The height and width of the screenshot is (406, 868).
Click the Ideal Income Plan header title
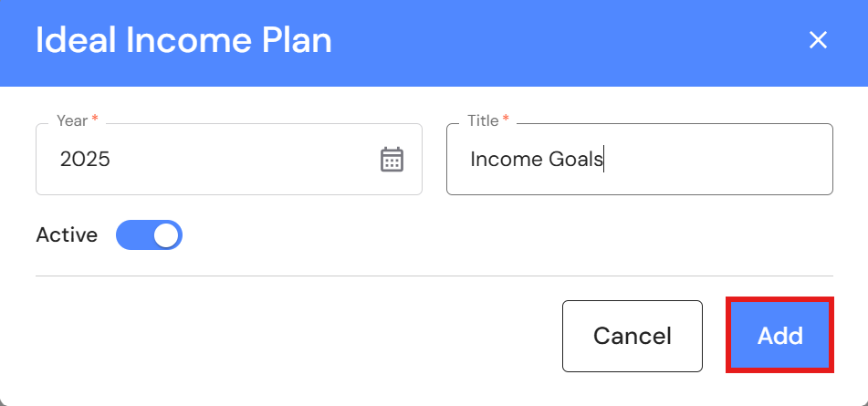coord(183,41)
